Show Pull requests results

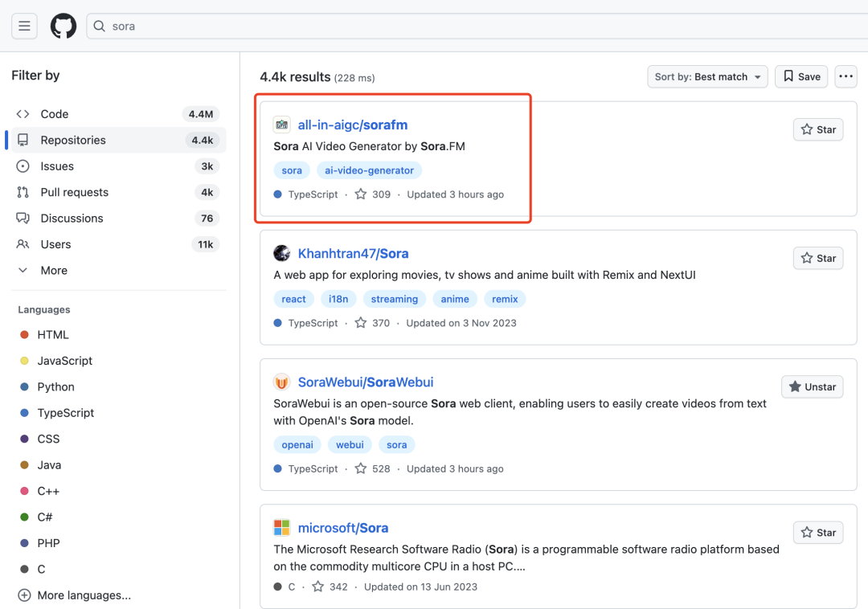[118, 192]
